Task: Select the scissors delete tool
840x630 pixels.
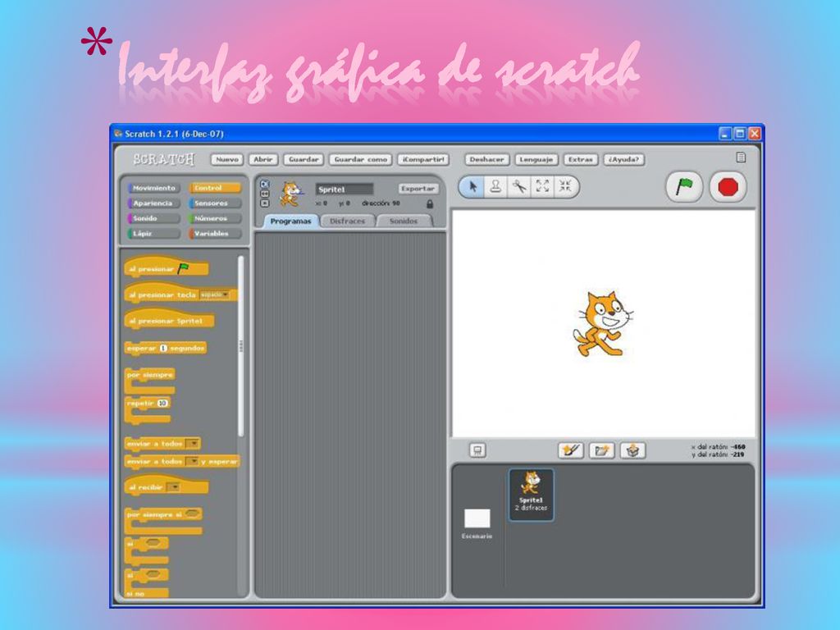Action: (519, 186)
